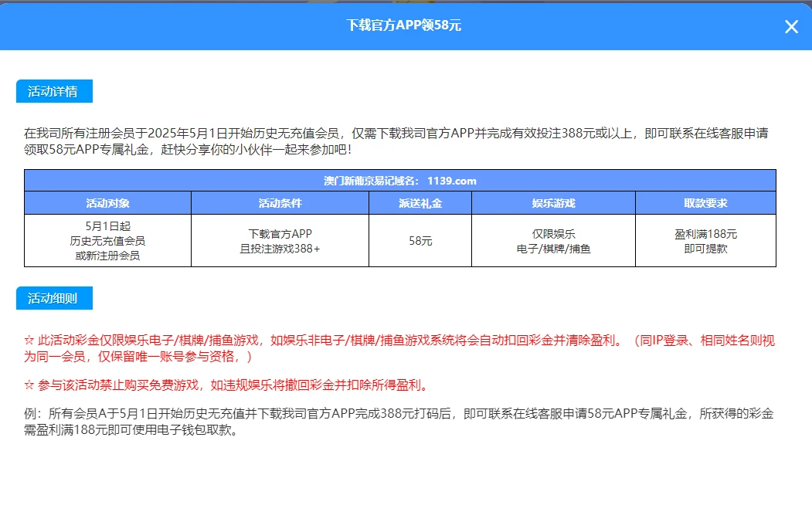Image resolution: width=812 pixels, height=522 pixels.
Task: Close the 下载官方APP领58元 dialog
Action: tap(790, 26)
